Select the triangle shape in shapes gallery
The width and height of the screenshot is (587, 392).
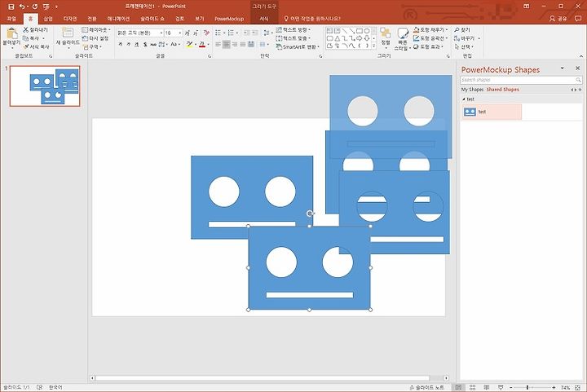[338, 38]
